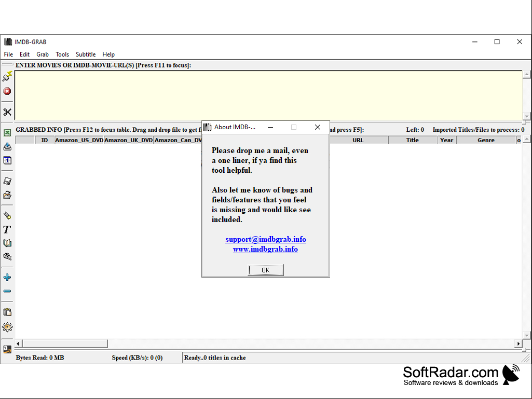This screenshot has height=399, width=532.
Task: Click the URL column header
Action: (358, 140)
